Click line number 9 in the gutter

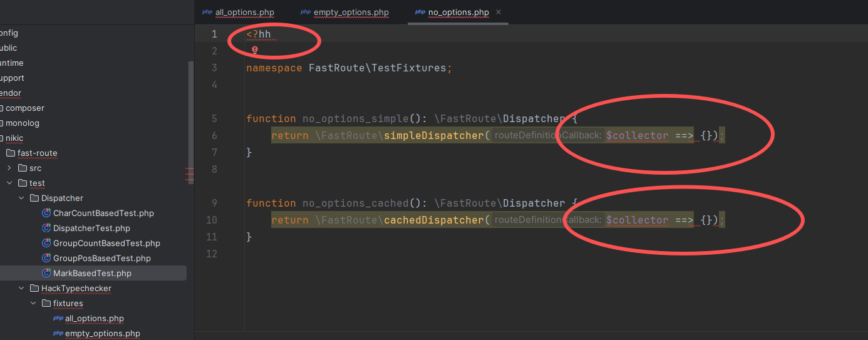(214, 203)
